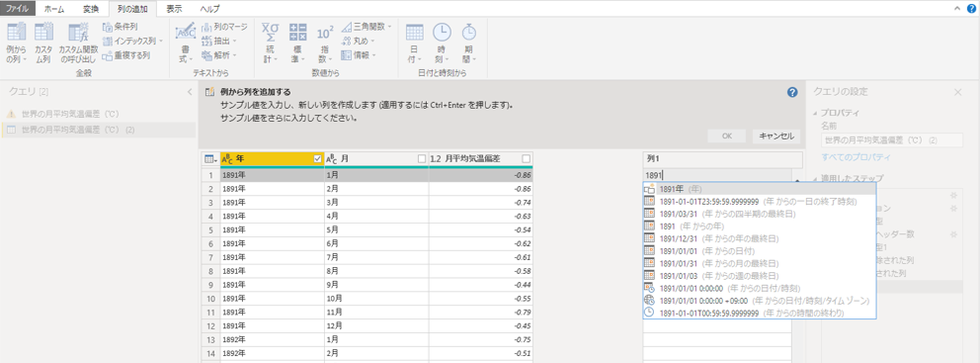Switch to the ホーム tab
Image resolution: width=980 pixels, height=363 pixels.
point(54,9)
